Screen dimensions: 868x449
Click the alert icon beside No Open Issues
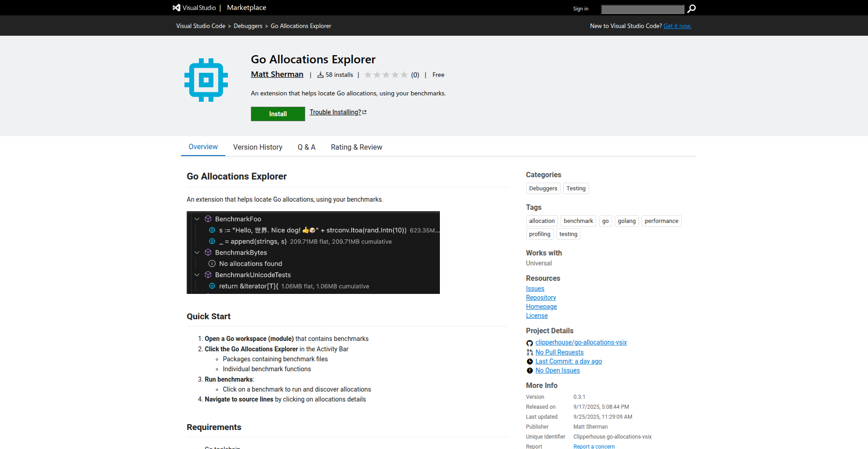coord(529,370)
